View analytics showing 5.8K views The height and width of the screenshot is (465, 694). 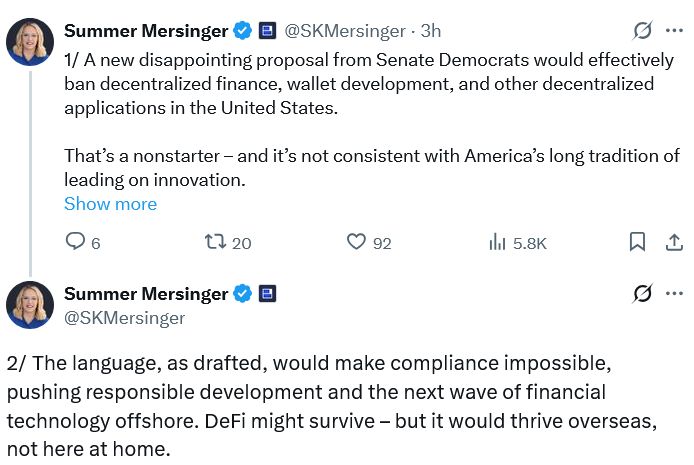pos(497,242)
